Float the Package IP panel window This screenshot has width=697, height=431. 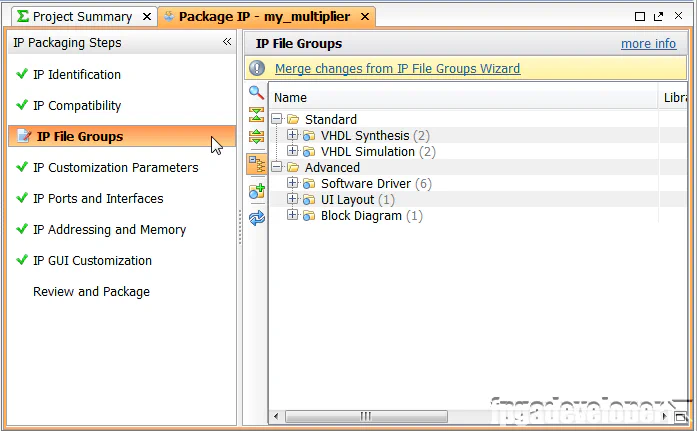(x=658, y=16)
